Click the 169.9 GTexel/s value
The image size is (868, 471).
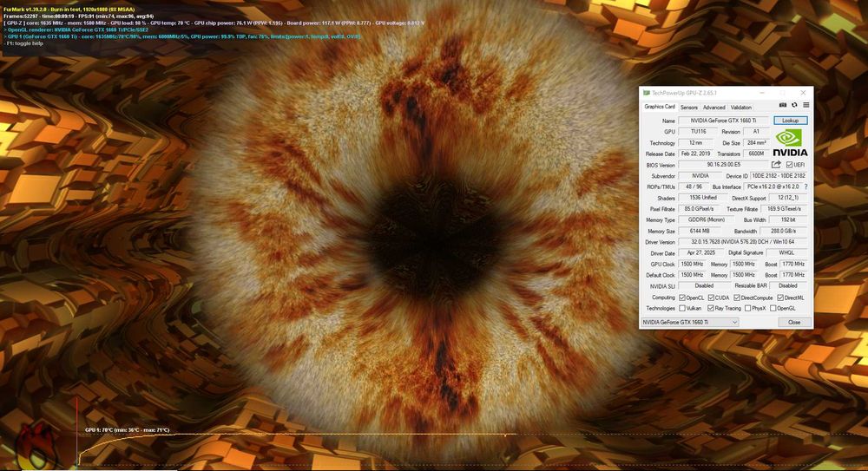click(785, 209)
